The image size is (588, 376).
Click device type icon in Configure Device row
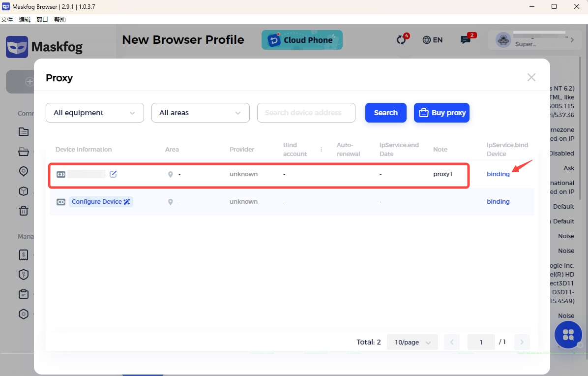tap(61, 202)
